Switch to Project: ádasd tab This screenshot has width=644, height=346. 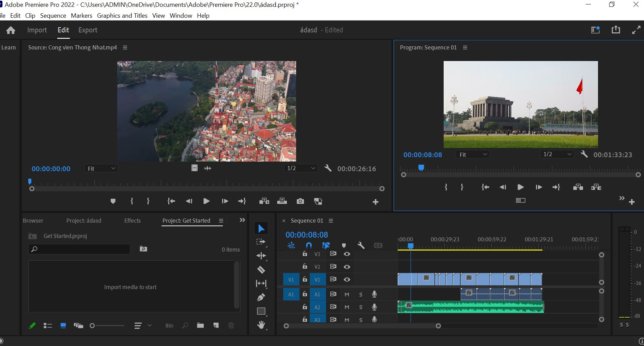(84, 221)
